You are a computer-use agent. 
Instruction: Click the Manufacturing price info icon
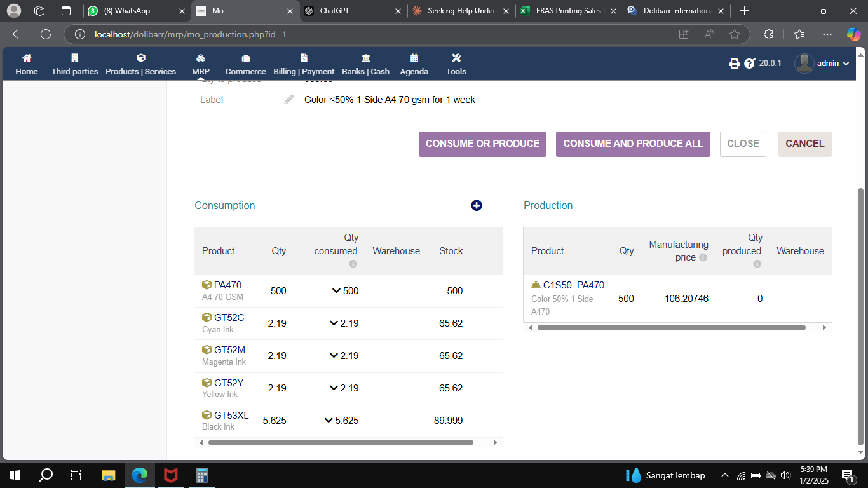[703, 258]
